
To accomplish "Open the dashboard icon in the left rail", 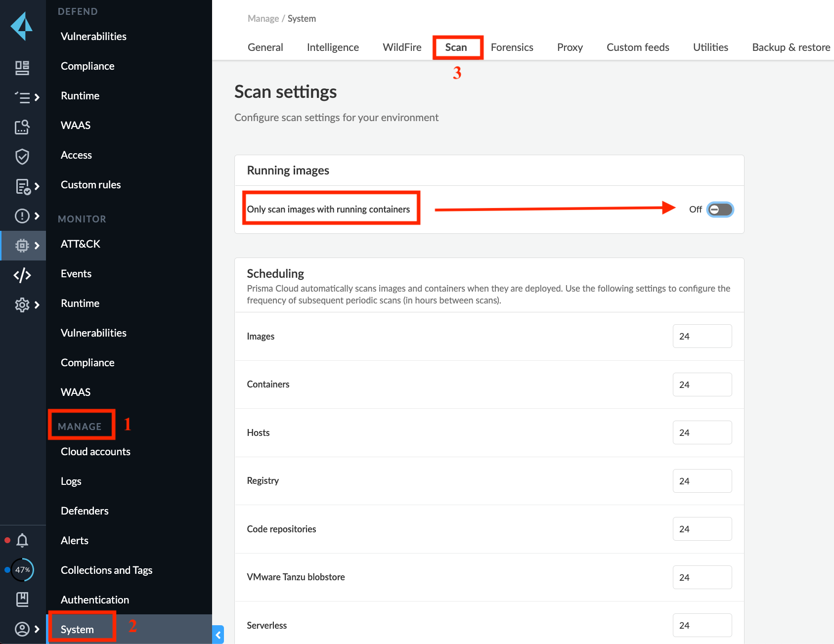I will (22, 68).
